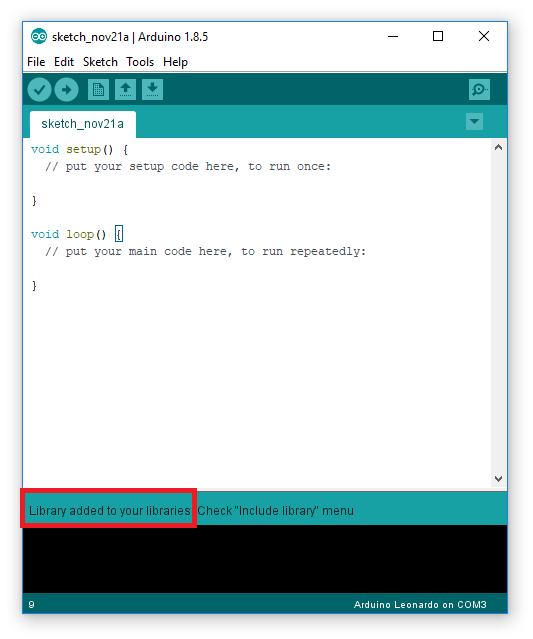Screen dimensions: 533x639
Task: Open the Help menu
Action: 175,62
